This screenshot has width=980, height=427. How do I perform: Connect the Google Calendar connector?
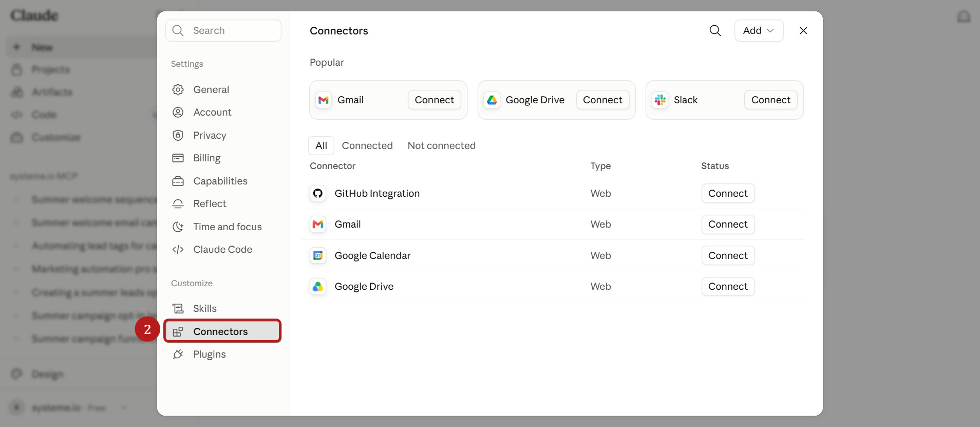pos(728,255)
